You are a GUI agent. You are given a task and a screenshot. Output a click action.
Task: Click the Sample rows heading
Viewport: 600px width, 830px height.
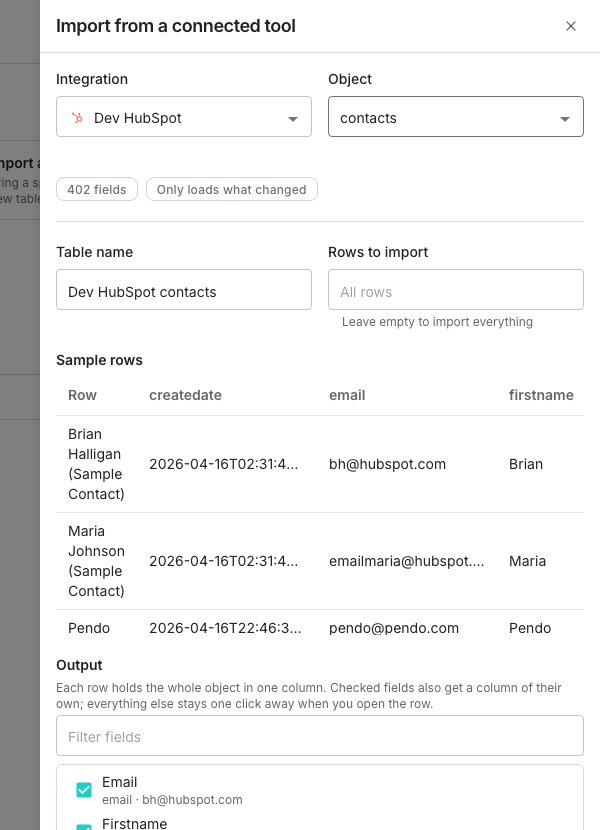point(100,360)
